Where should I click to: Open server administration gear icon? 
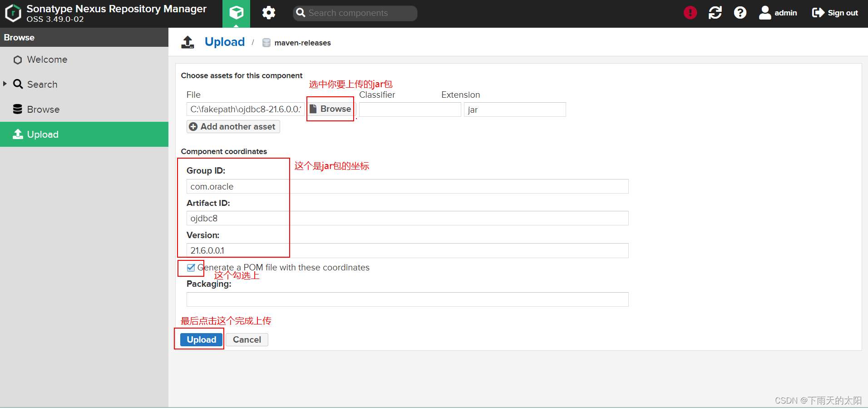point(269,13)
